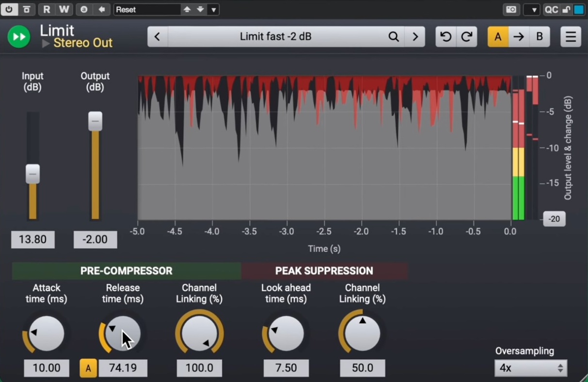Click the green fast-forward logo icon

point(19,37)
